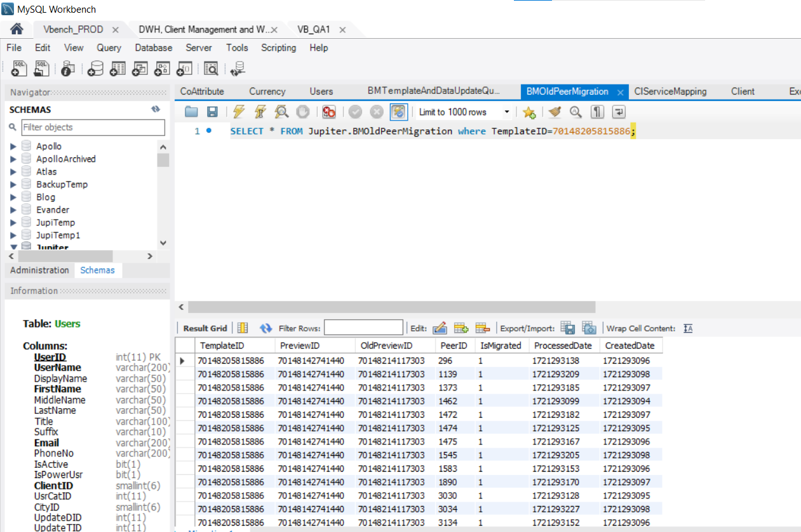Create a new stored procedure icon
801x532 pixels.
(163, 69)
